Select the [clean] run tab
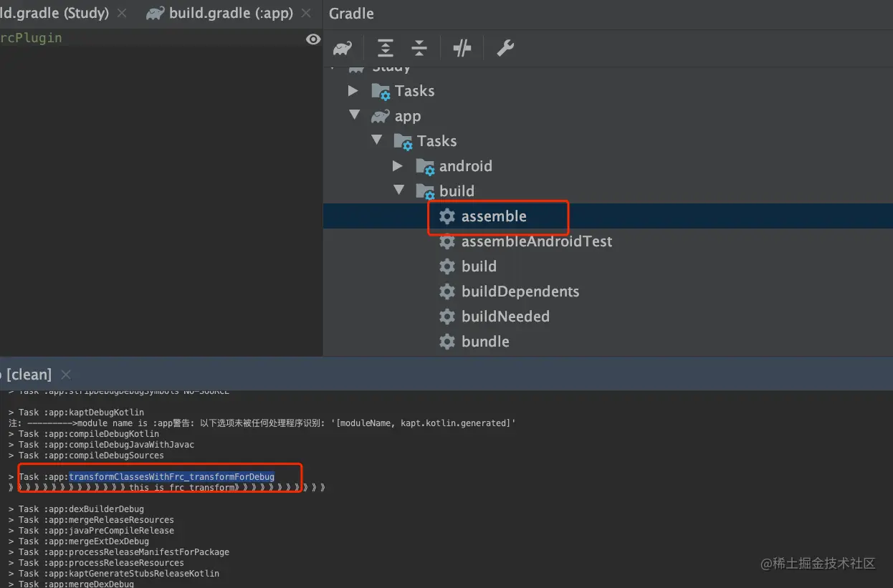The width and height of the screenshot is (893, 588). (29, 375)
